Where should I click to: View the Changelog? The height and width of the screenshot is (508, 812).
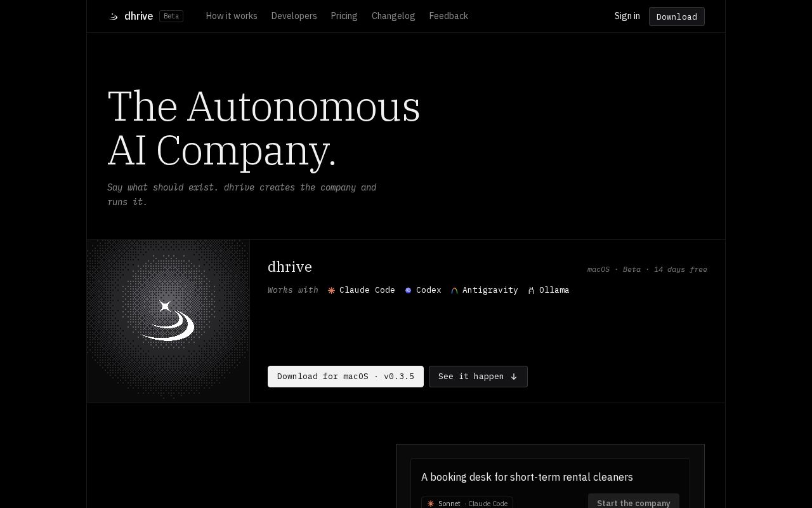pos(393,16)
